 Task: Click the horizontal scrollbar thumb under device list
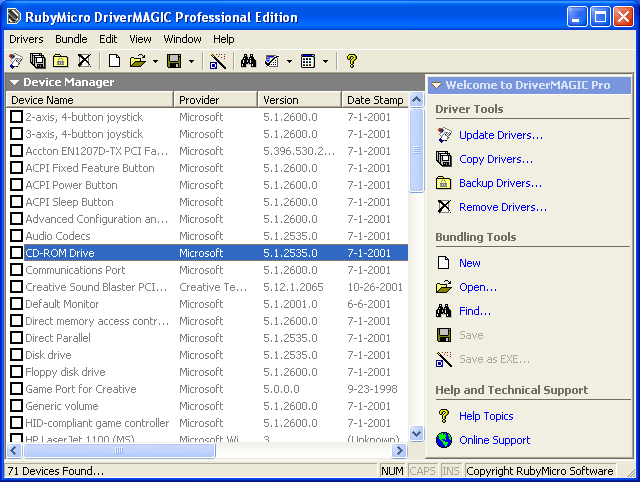(x=119, y=451)
